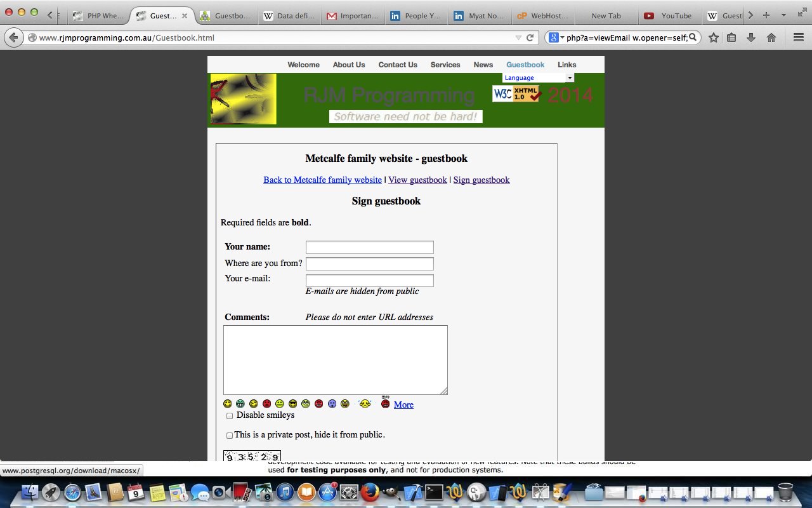Select the Guestbook menu item
812x508 pixels.
coord(525,65)
